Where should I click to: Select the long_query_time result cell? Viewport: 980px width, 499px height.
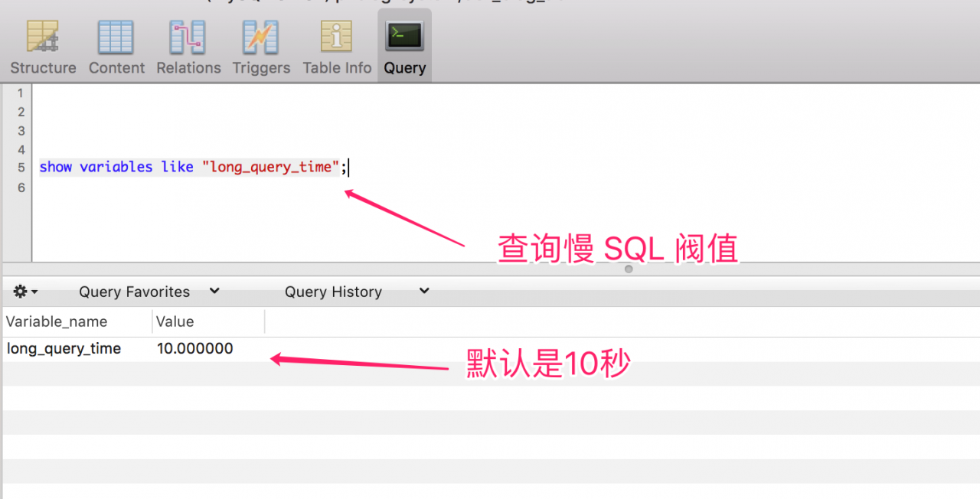pyautogui.click(x=64, y=349)
